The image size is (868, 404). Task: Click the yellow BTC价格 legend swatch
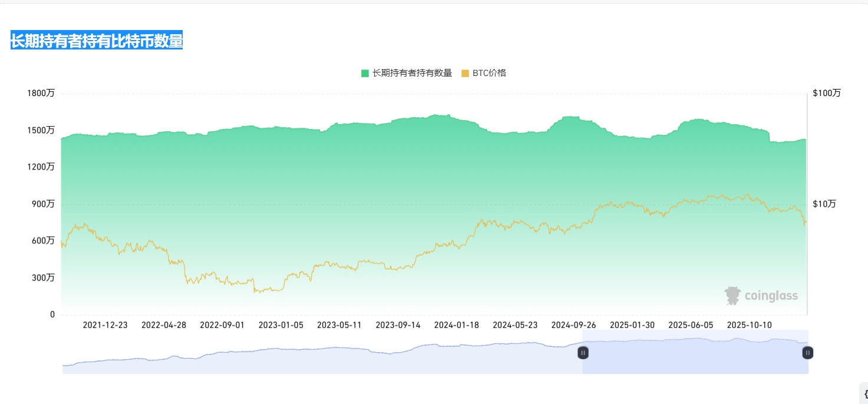pyautogui.click(x=465, y=73)
